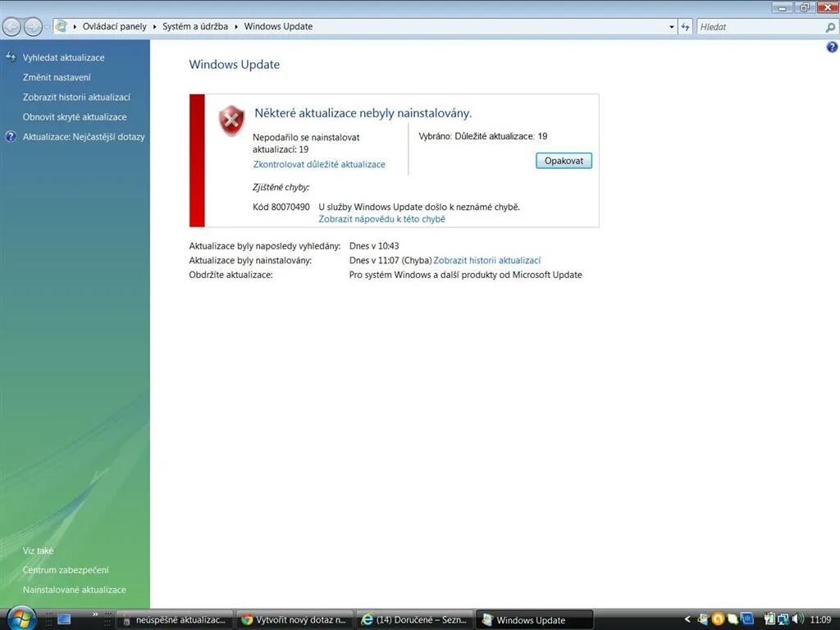Image resolution: width=840 pixels, height=630 pixels.
Task: Click 'Vybráno: Důležité aktualizace: 19' text
Action: (482, 136)
